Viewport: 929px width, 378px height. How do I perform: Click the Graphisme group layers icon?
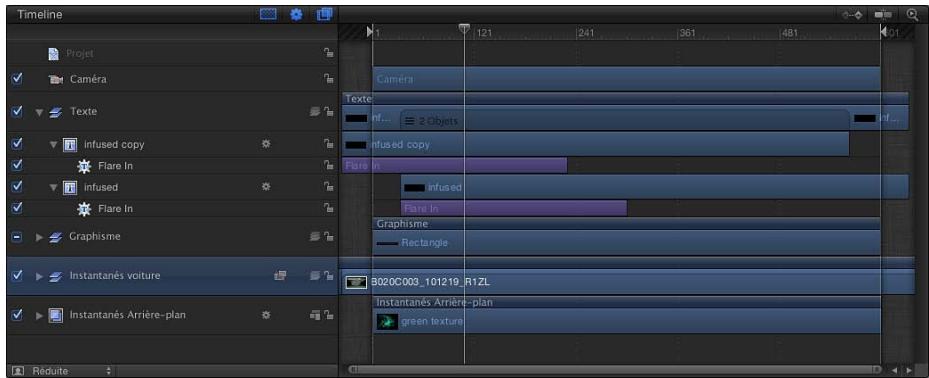(x=57, y=236)
